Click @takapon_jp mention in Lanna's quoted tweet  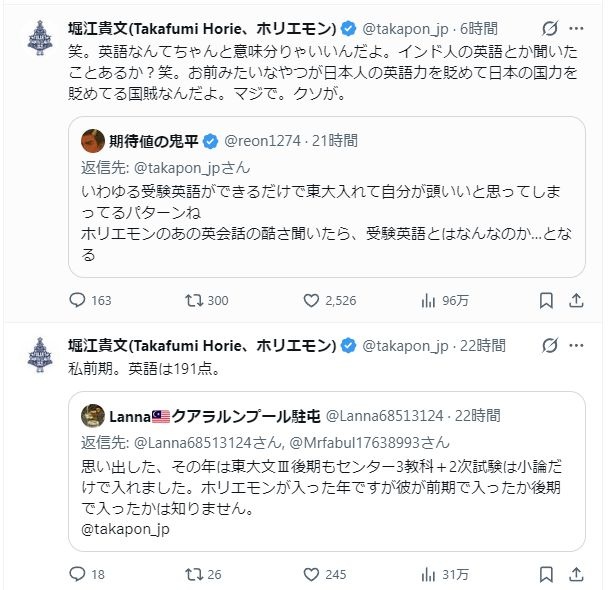(125, 529)
